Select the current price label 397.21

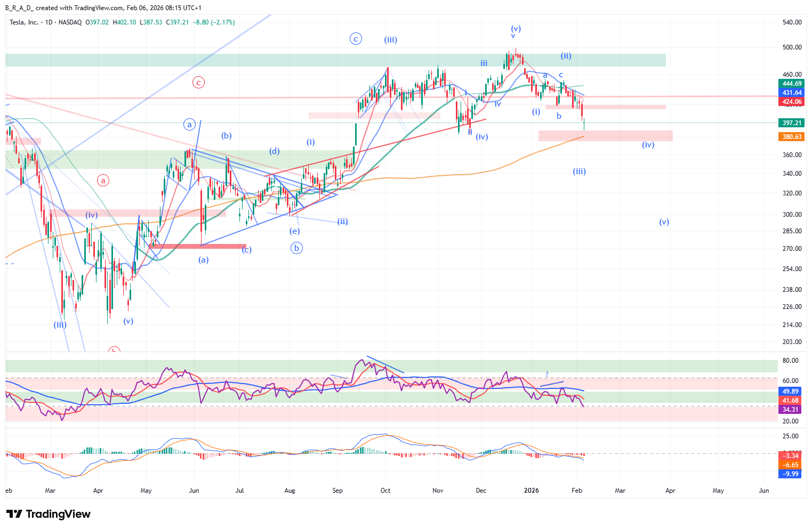792,123
